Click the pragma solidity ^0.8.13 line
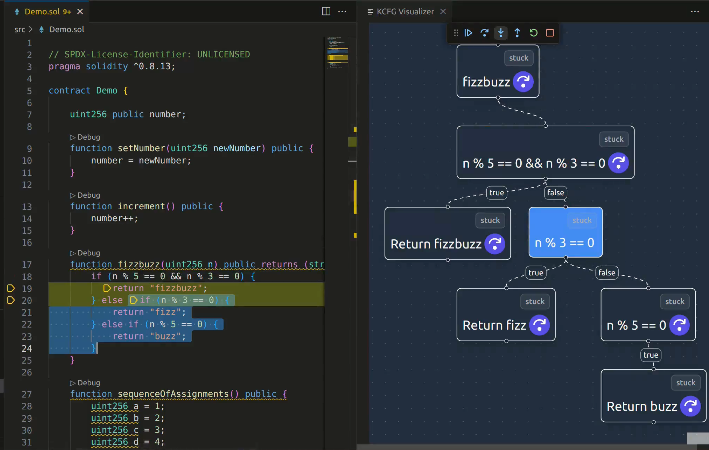The width and height of the screenshot is (709, 450). tap(112, 66)
